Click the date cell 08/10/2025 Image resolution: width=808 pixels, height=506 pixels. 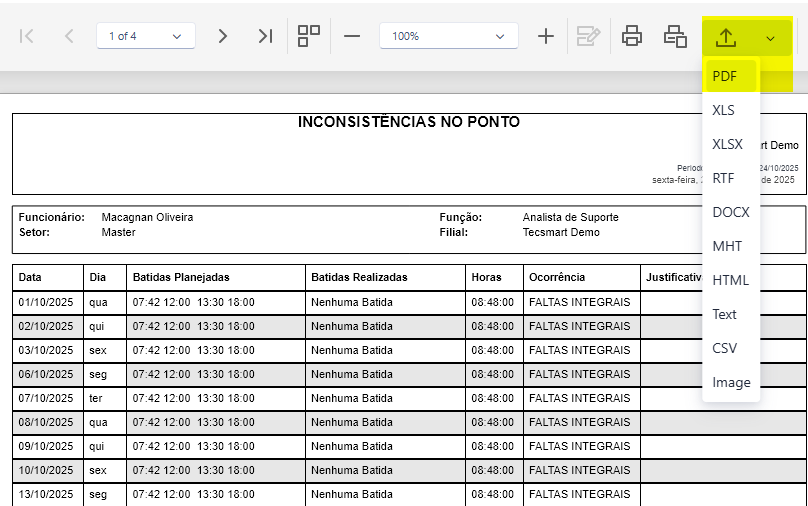(46, 422)
